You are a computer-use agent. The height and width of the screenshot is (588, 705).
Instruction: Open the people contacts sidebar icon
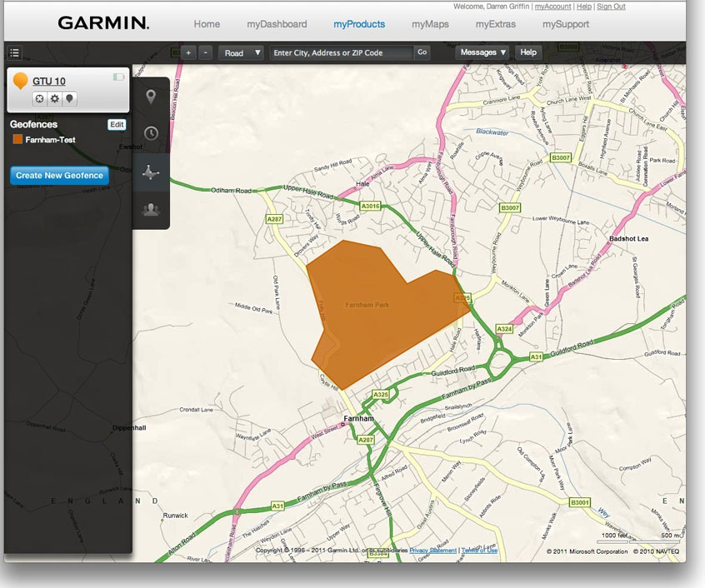151,210
